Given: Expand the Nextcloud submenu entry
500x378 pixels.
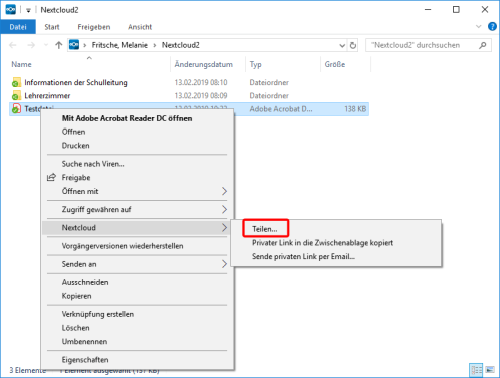Looking at the screenshot, I should point(137,228).
